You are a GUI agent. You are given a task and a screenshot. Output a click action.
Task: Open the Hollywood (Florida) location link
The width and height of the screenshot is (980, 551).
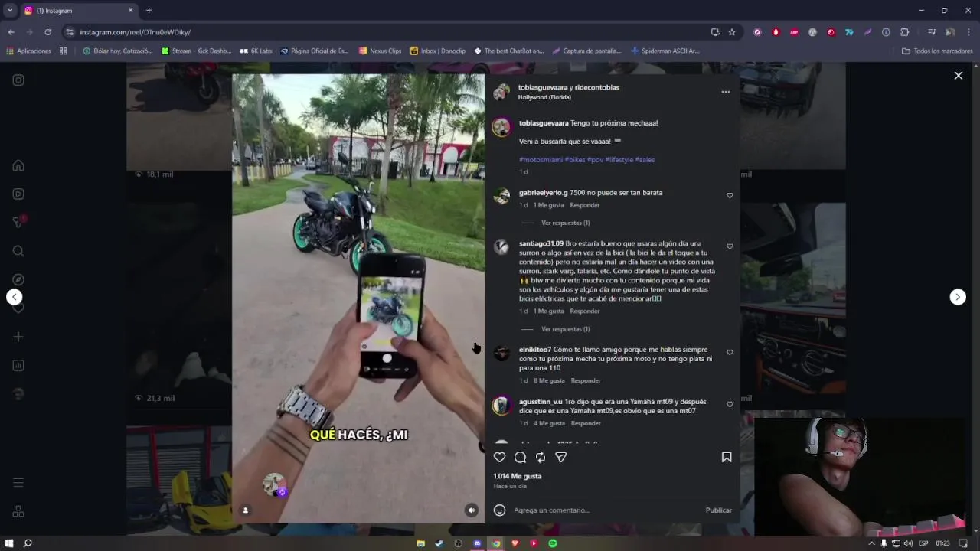tap(545, 97)
